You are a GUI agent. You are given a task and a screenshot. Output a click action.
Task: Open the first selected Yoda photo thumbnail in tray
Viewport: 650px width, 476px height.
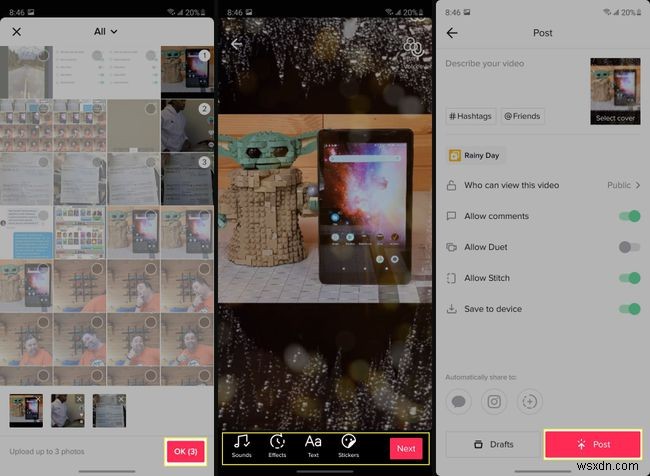[x=26, y=410]
